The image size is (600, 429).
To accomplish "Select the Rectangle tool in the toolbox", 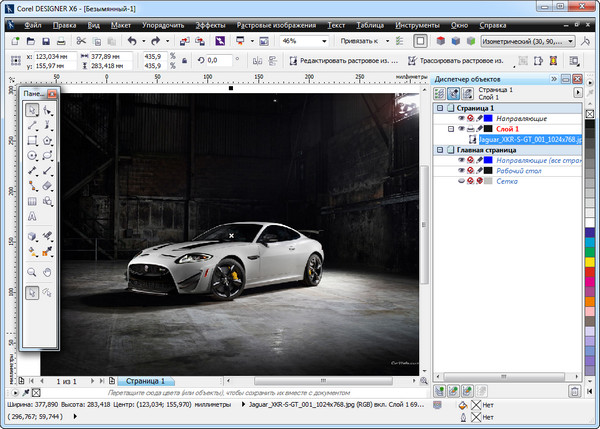I will click(x=32, y=141).
